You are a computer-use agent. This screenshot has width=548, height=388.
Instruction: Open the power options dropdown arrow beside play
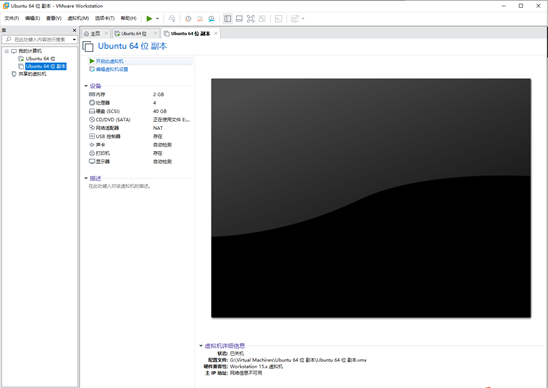pos(157,19)
